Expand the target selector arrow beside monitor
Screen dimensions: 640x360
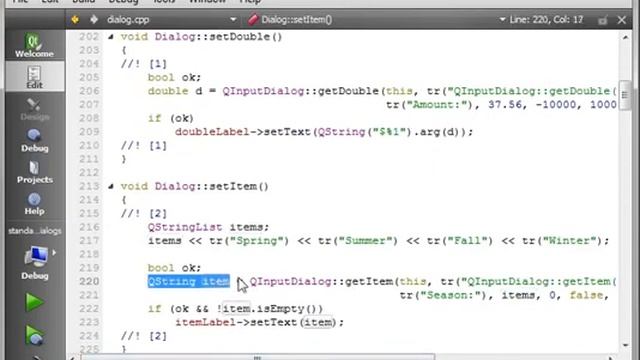pyautogui.click(x=54, y=253)
